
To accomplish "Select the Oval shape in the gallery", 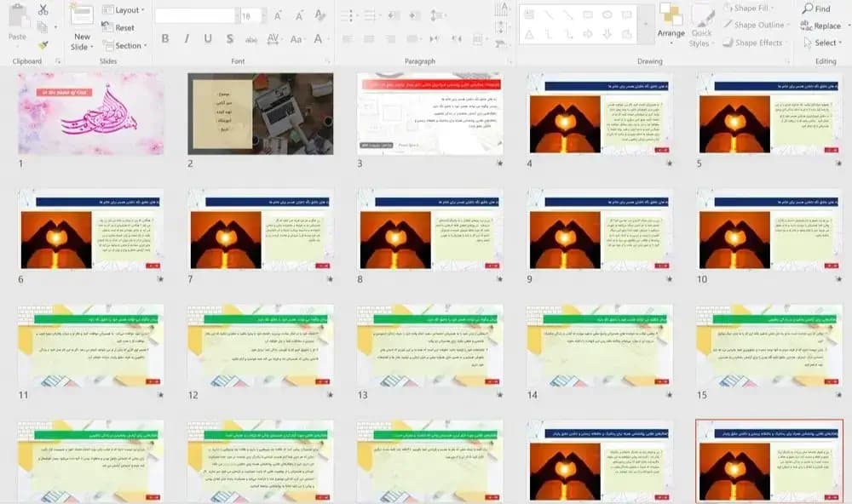I will tap(607, 14).
